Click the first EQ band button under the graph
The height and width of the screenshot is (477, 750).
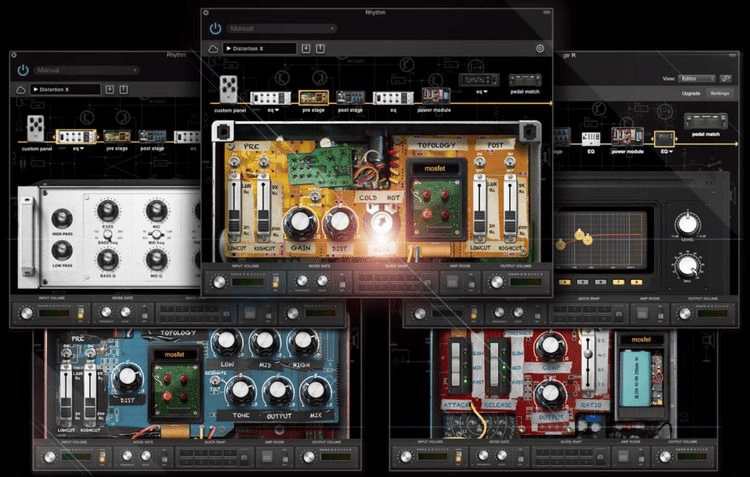(564, 282)
